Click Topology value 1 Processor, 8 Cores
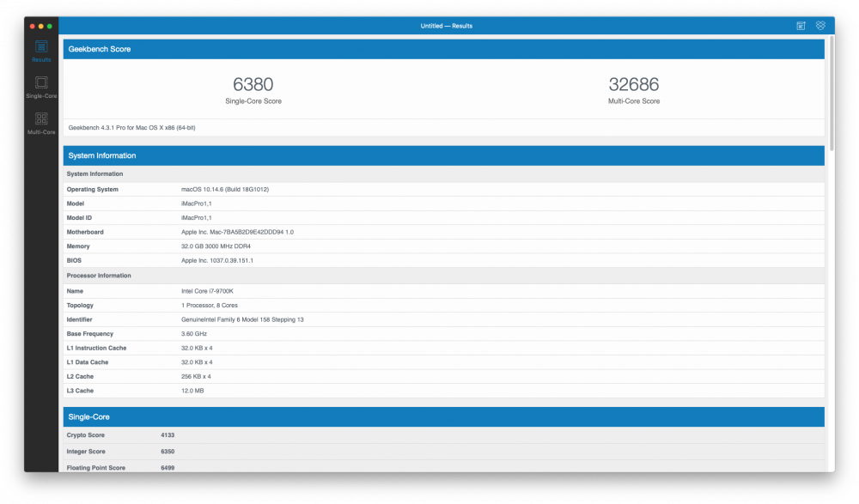Image resolution: width=859 pixels, height=504 pixels. pyautogui.click(x=210, y=306)
